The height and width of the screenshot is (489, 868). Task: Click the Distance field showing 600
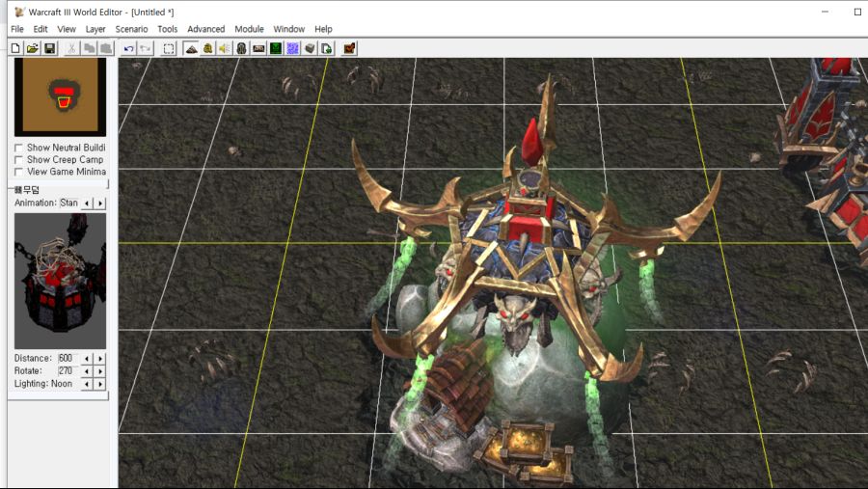point(68,358)
